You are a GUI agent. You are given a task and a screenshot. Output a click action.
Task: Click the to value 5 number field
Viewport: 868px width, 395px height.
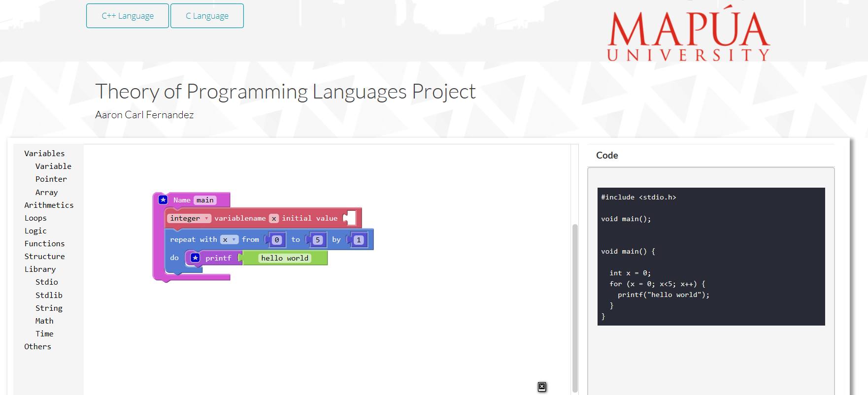[318, 240]
